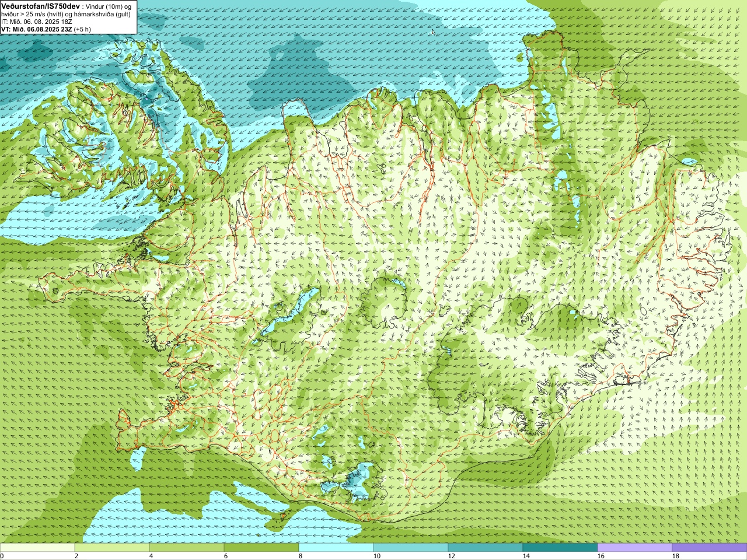This screenshot has height=560, width=747.
Task: Click the scale label "14"
Action: pyautogui.click(x=526, y=556)
